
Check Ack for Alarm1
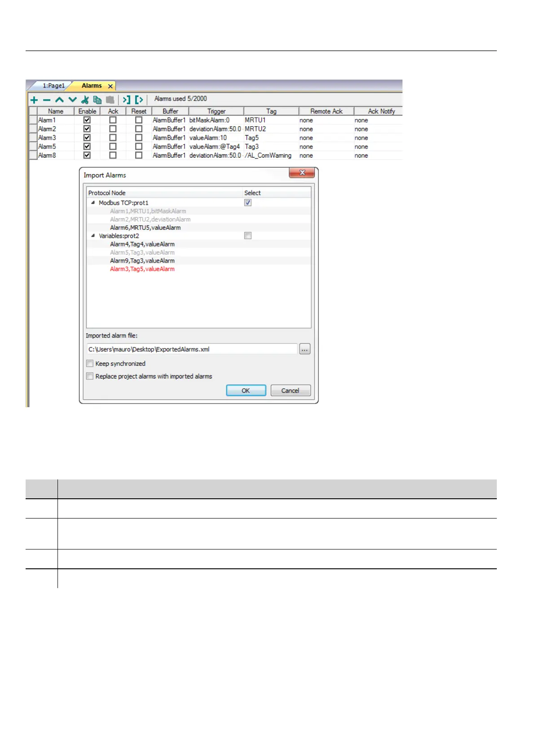113,120
